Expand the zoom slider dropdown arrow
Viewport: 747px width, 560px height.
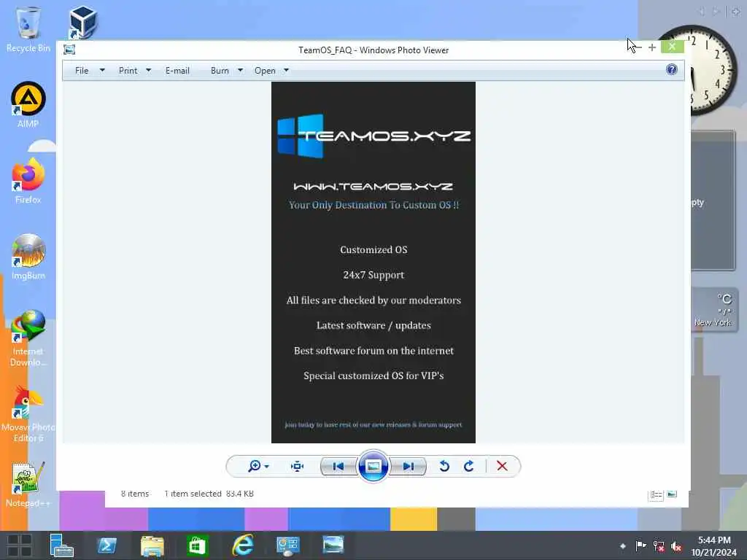pyautogui.click(x=267, y=466)
